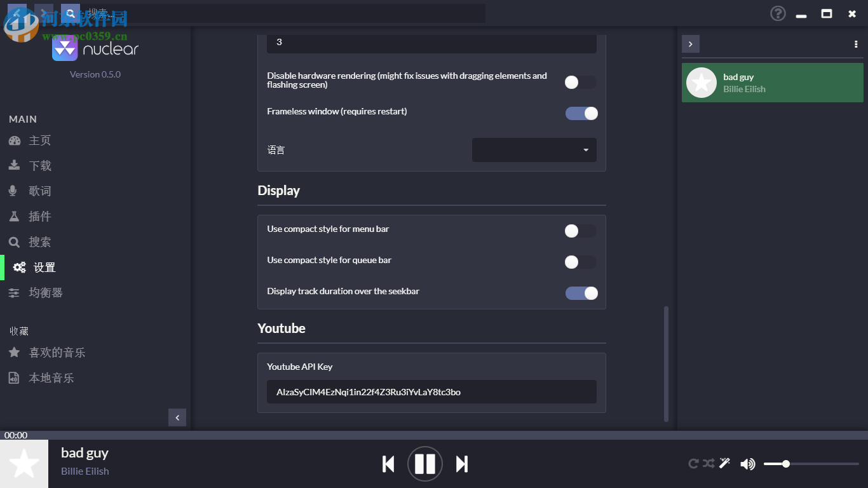This screenshot has height=488, width=868.
Task: Toggle Disable hardware rendering switch
Action: [581, 82]
